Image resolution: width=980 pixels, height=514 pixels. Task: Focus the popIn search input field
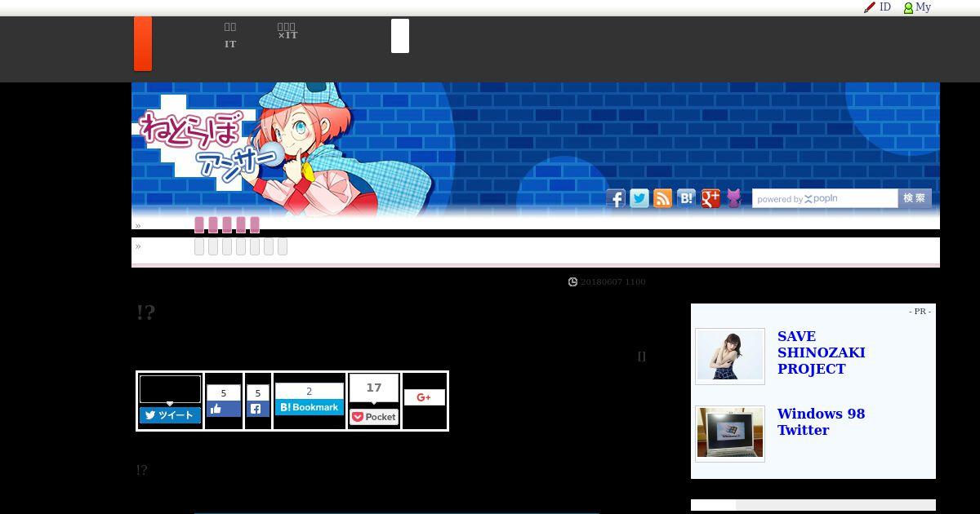pos(825,199)
